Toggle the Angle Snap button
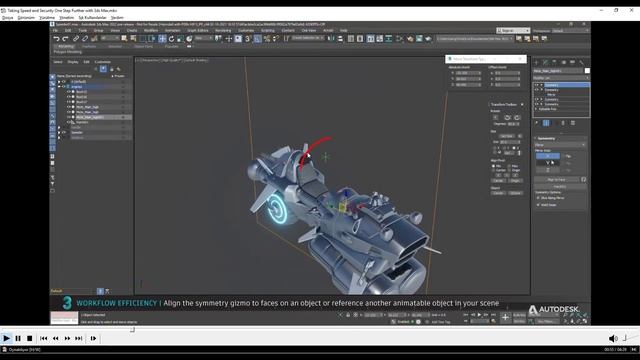This screenshot has width=640, height=360. coord(257,39)
